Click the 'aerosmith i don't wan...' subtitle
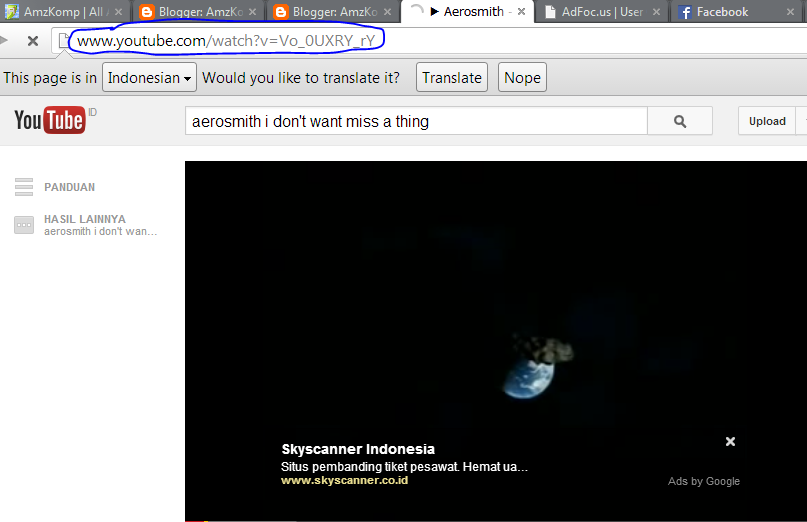This screenshot has width=807, height=522. tap(100, 232)
